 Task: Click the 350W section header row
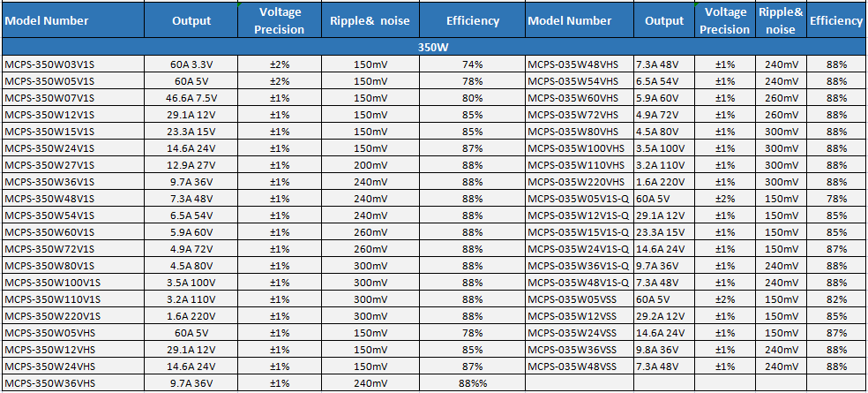point(432,48)
